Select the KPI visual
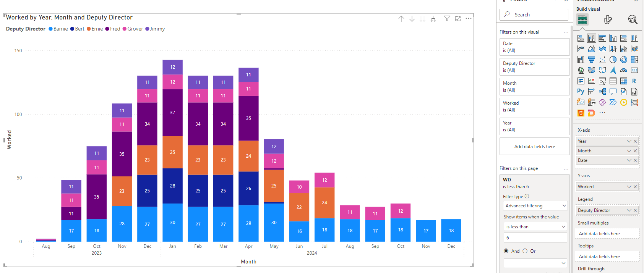The image size is (644, 273). 591,81
